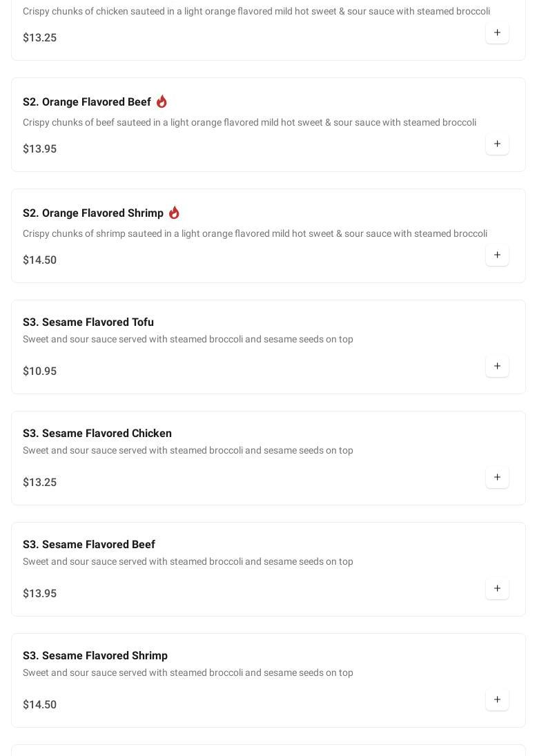Click the spicy flame icon beside Orange Flavored Beef
Image resolution: width=537 pixels, height=756 pixels.
pos(162,101)
